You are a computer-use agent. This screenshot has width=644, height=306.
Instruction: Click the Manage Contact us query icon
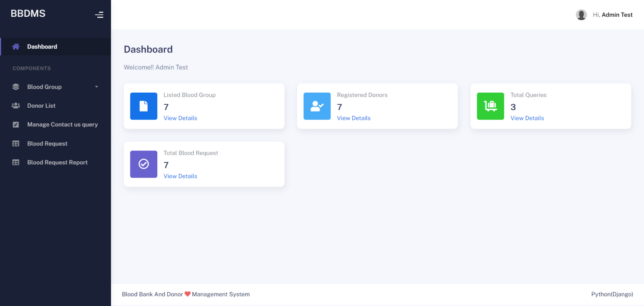(16, 124)
